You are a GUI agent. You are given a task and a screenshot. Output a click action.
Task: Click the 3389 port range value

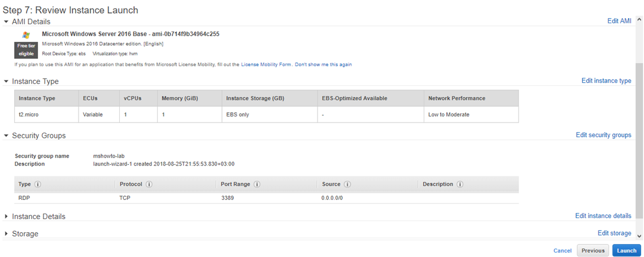(x=228, y=198)
